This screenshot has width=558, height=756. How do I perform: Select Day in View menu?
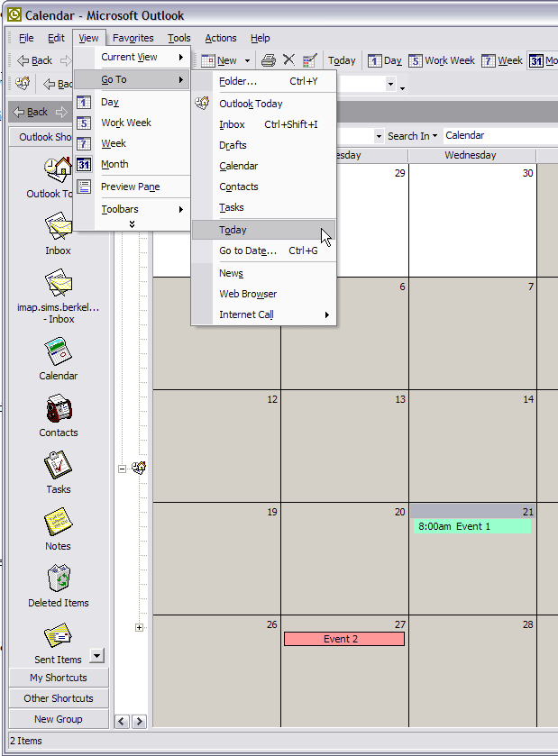point(133,102)
